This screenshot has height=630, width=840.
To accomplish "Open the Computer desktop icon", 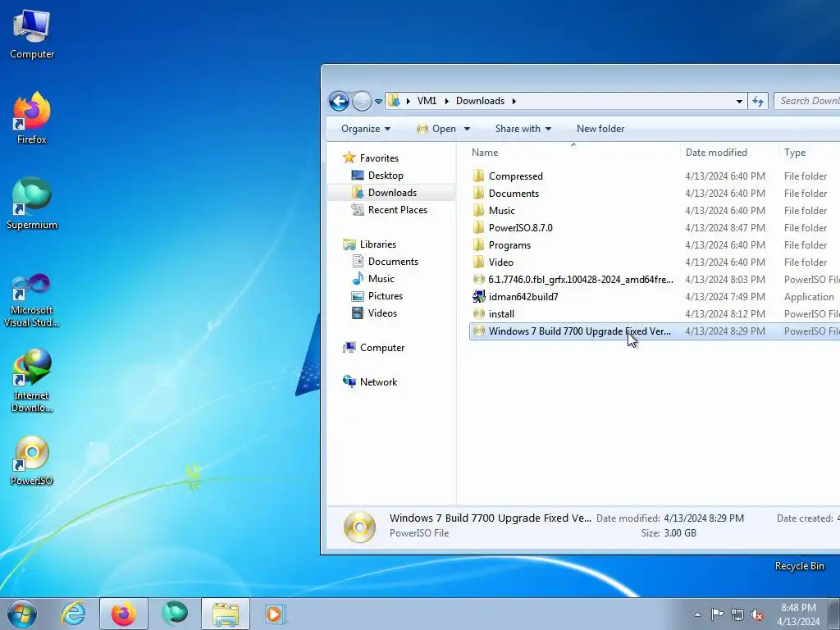I will tap(32, 34).
